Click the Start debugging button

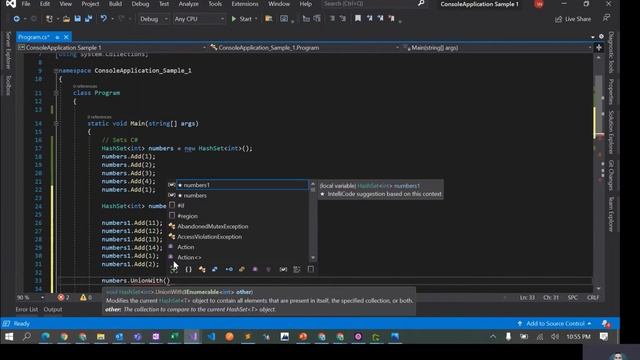[x=242, y=19]
